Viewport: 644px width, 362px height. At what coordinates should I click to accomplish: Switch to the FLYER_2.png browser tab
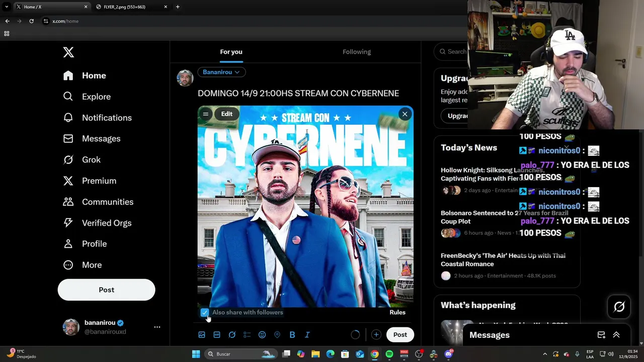(132, 7)
